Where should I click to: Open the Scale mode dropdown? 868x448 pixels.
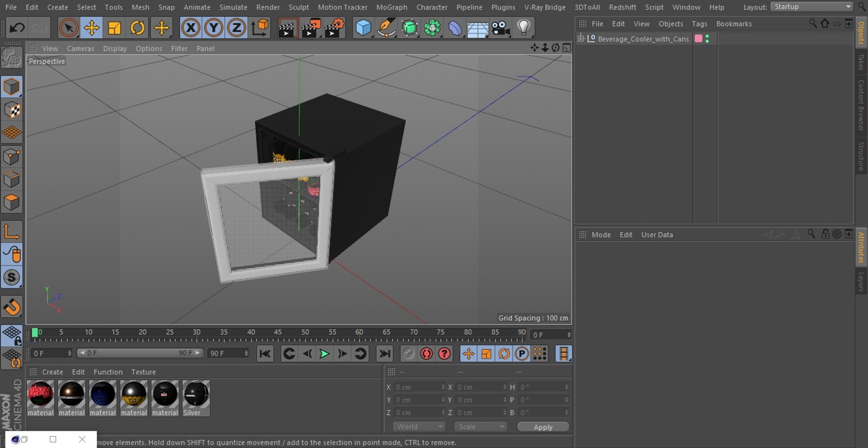click(x=481, y=426)
